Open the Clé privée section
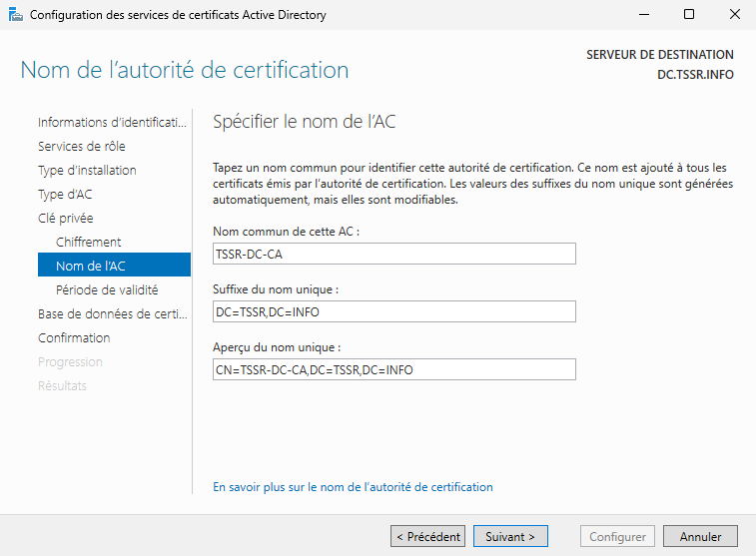The width and height of the screenshot is (756, 556). (66, 219)
